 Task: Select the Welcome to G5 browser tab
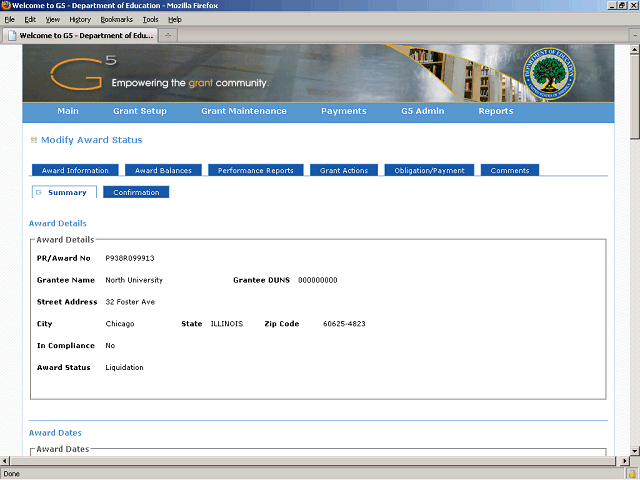point(80,36)
